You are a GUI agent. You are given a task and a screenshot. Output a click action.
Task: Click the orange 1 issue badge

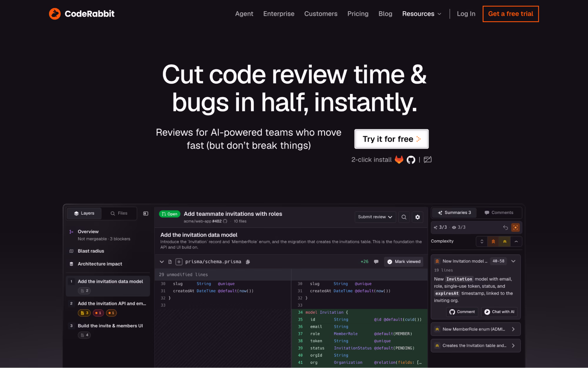click(111, 313)
